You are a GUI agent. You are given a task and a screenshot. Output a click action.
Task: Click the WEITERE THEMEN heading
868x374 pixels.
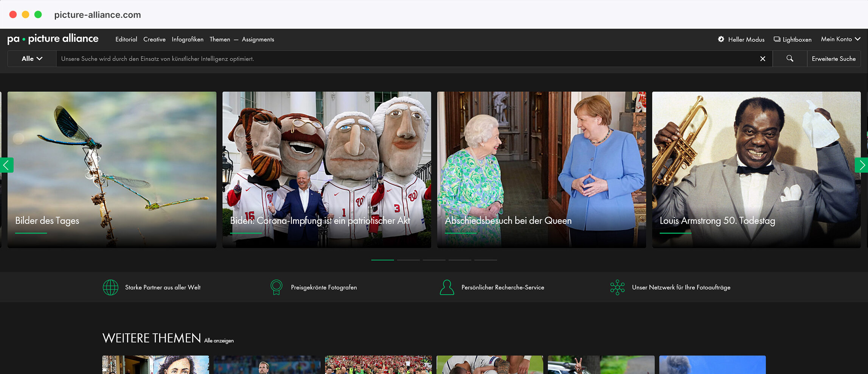click(152, 338)
